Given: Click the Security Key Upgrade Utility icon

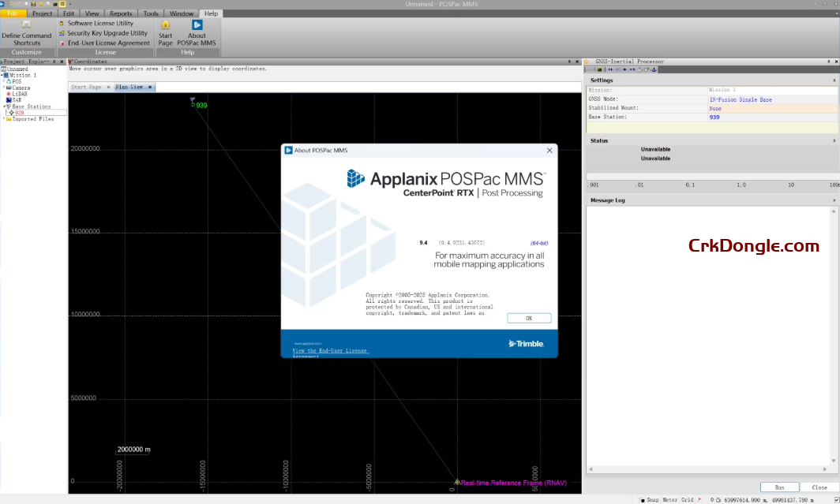Looking at the screenshot, I should [62, 33].
